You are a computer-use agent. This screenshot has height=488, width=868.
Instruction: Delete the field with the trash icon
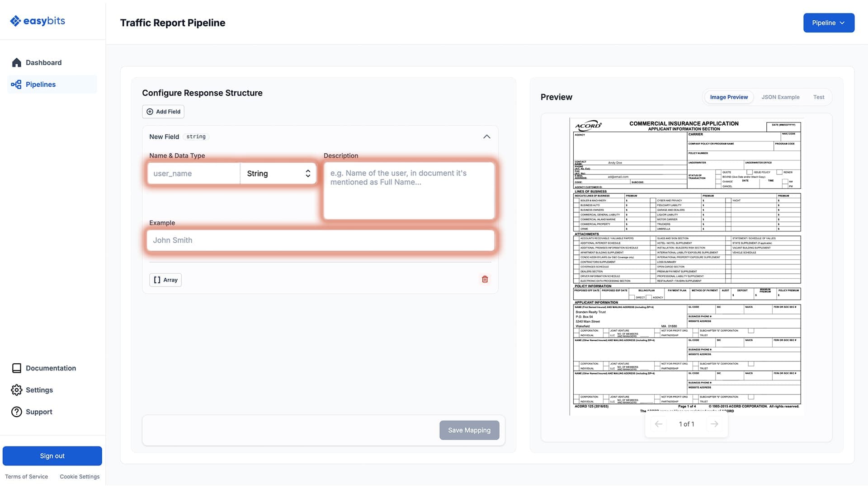(485, 279)
